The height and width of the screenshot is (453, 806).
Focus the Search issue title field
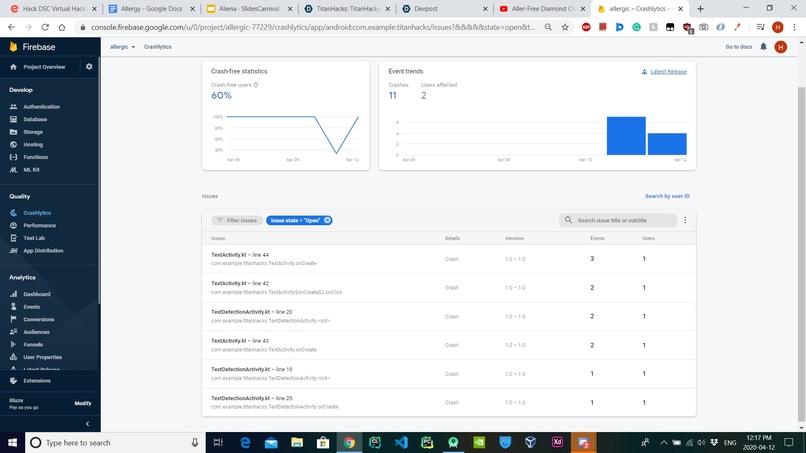[618, 220]
